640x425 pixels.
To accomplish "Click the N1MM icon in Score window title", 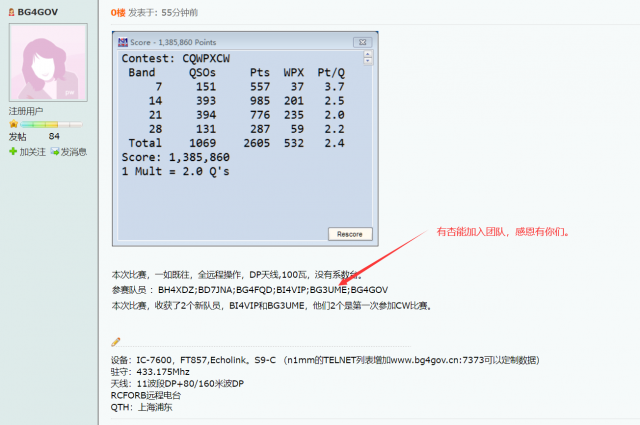I will tap(123, 42).
